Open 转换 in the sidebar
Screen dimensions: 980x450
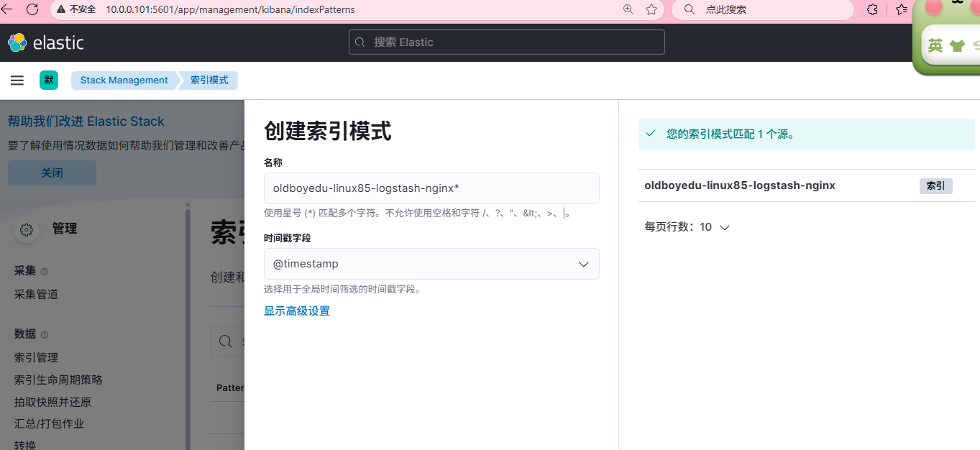click(25, 445)
